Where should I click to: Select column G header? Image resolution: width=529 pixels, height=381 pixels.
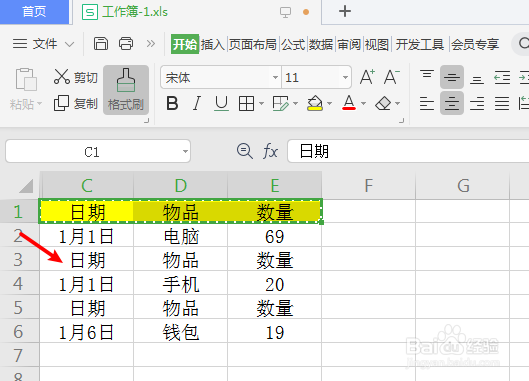[463, 186]
